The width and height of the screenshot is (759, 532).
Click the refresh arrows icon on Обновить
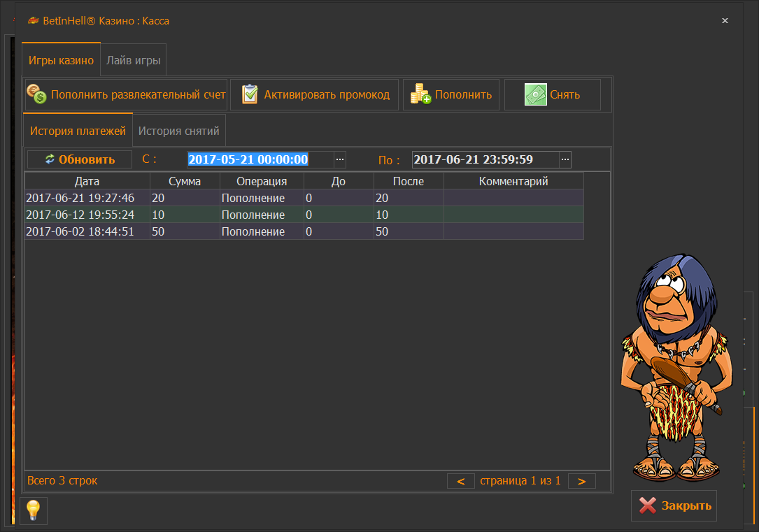click(x=50, y=159)
